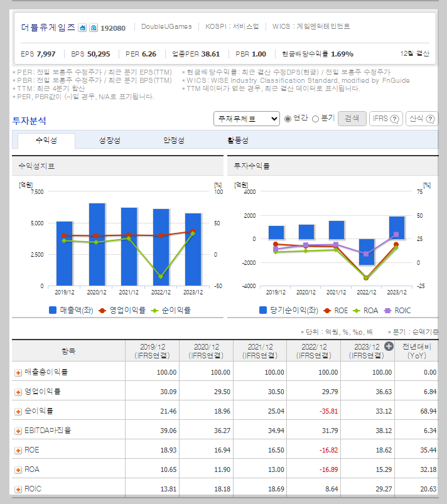Switch to the 수익성 tab
This screenshot has height=504, width=447.
pyautogui.click(x=46, y=141)
